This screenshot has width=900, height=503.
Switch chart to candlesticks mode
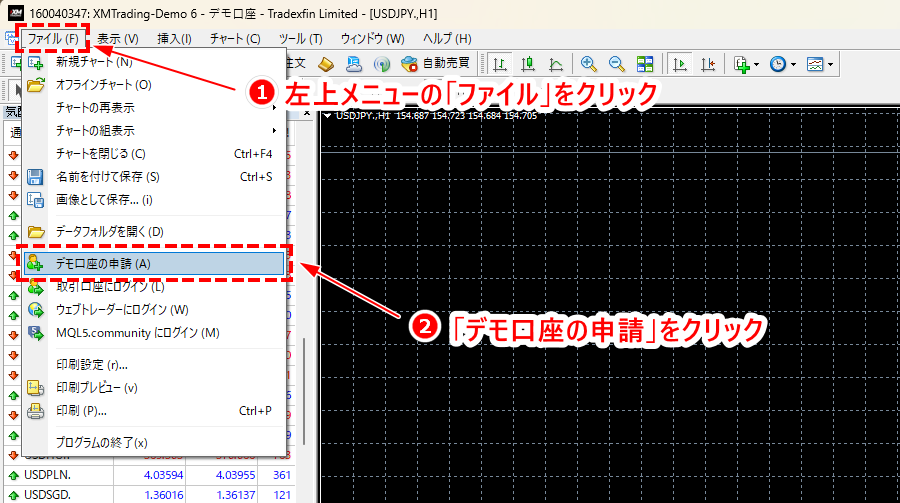coord(527,64)
